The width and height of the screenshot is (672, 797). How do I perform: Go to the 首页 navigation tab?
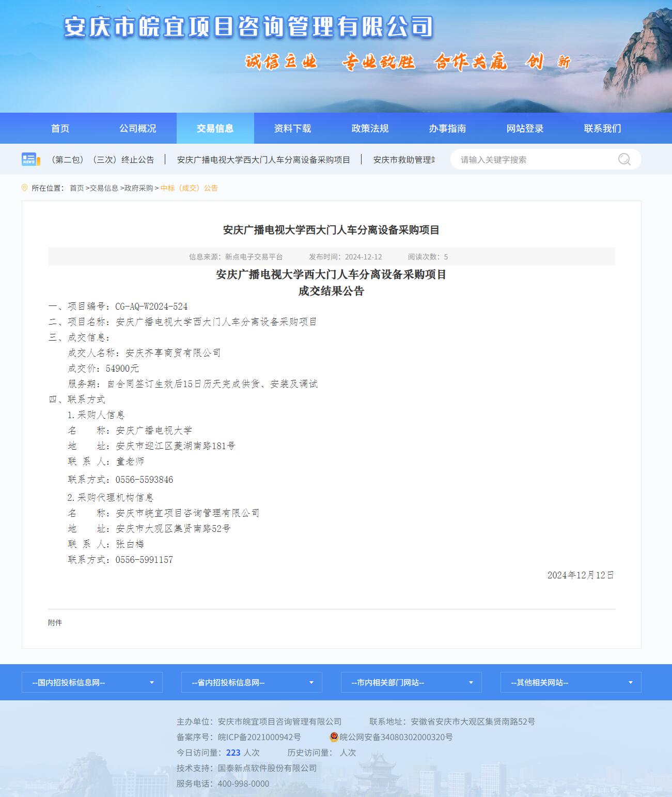60,128
